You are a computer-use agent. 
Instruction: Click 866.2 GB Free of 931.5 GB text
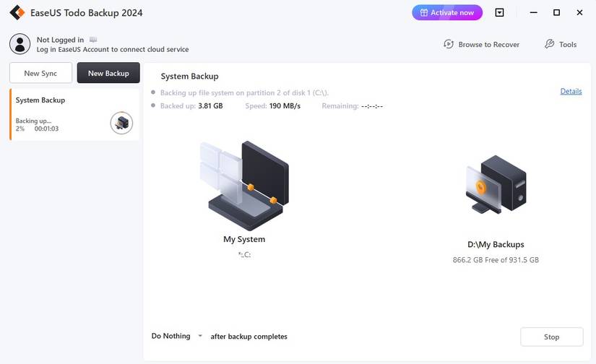(496, 260)
